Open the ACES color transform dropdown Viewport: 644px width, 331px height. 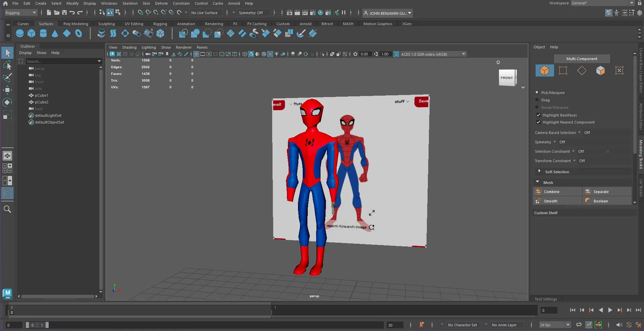pyautogui.click(x=433, y=54)
